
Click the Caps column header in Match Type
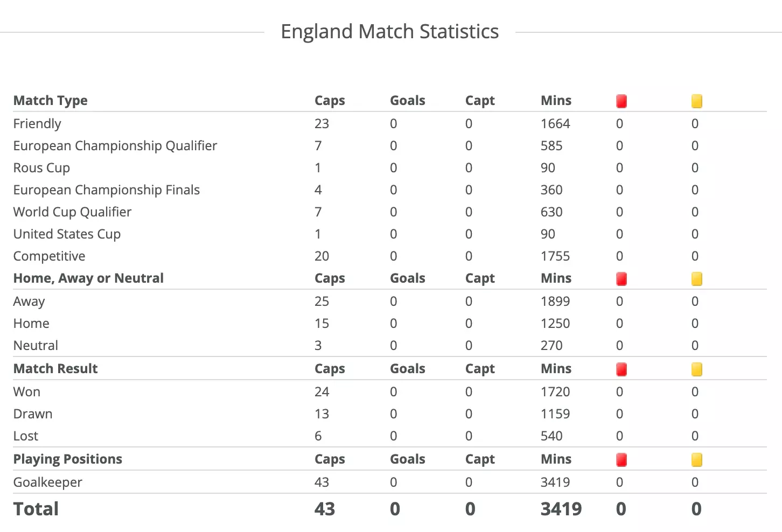(x=330, y=101)
